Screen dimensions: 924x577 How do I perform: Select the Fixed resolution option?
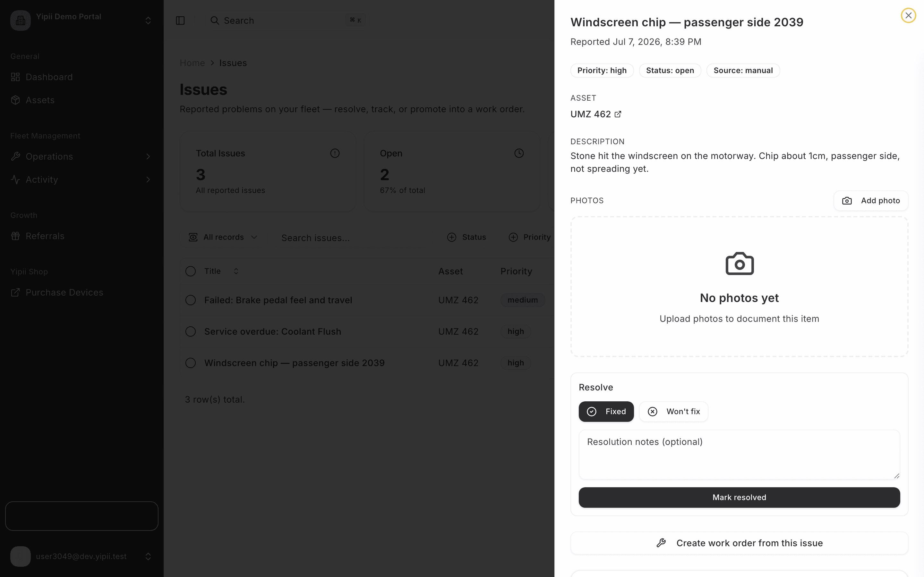coord(606,411)
